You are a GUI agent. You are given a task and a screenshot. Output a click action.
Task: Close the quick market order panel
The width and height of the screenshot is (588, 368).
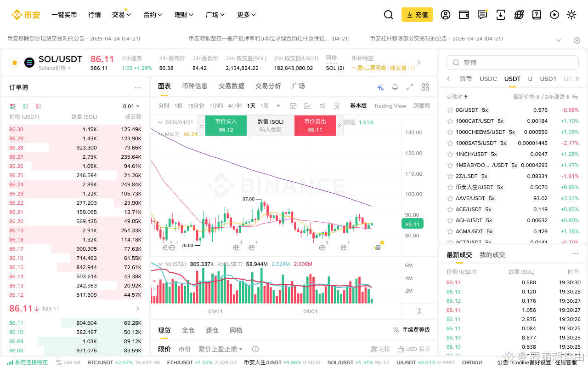tap(339, 125)
